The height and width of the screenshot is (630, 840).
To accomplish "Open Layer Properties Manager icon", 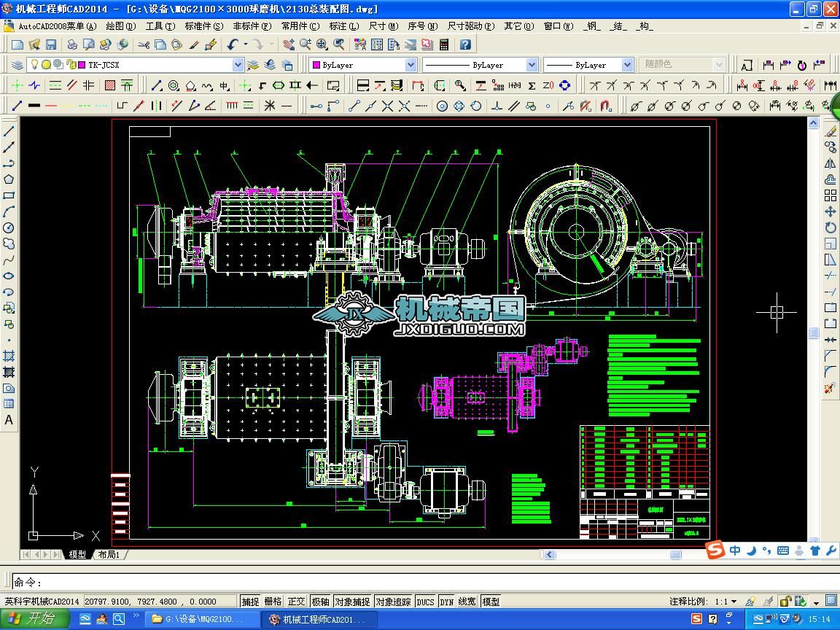I will (17, 65).
